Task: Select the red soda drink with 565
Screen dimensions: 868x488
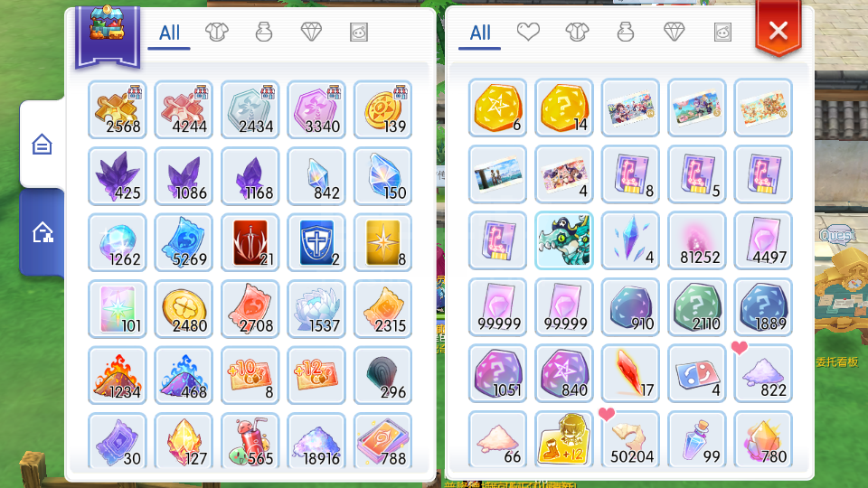Action: coord(250,442)
